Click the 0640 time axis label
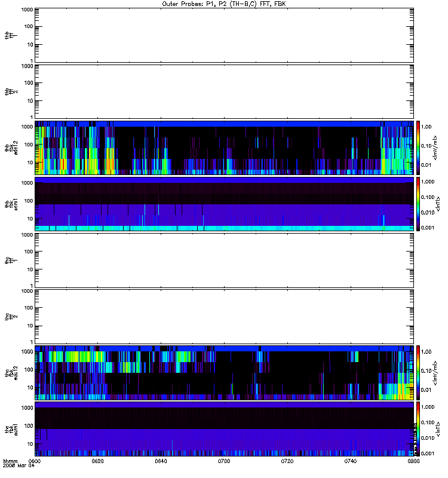 [x=161, y=461]
